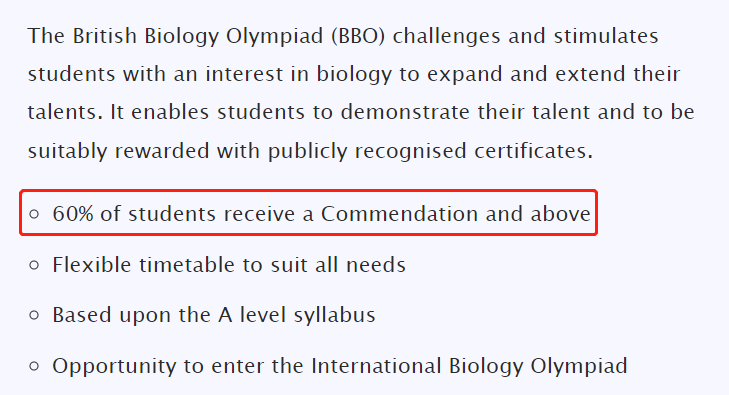The width and height of the screenshot is (729, 395).
Task: Click the word "challenges" in the first line
Action: pyautogui.click(x=446, y=36)
